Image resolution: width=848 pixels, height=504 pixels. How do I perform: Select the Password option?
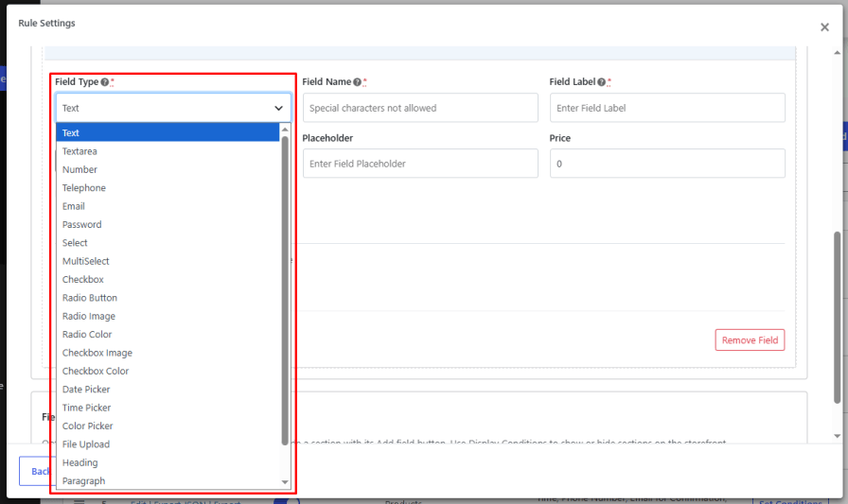tap(168, 225)
